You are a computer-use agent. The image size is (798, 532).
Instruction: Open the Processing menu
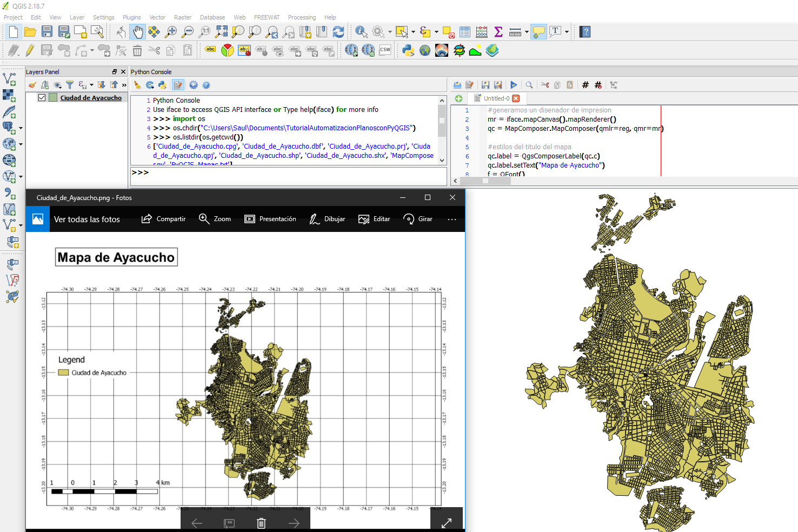pos(302,17)
